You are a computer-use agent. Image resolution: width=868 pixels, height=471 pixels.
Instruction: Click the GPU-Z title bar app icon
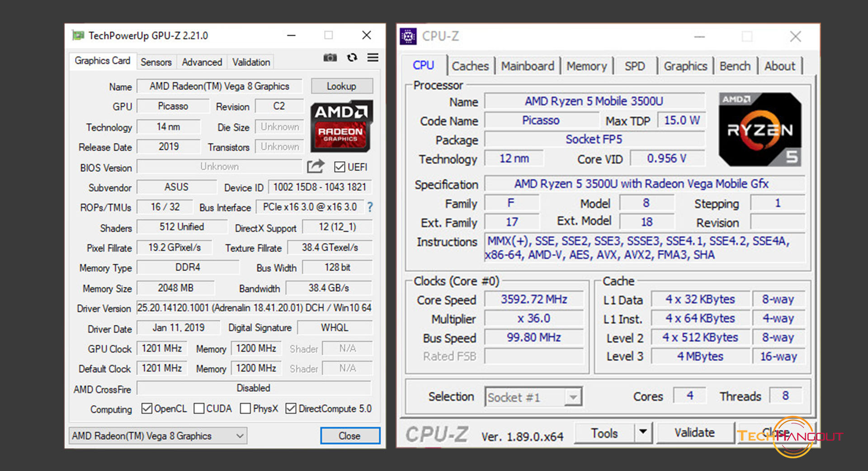tap(78, 35)
